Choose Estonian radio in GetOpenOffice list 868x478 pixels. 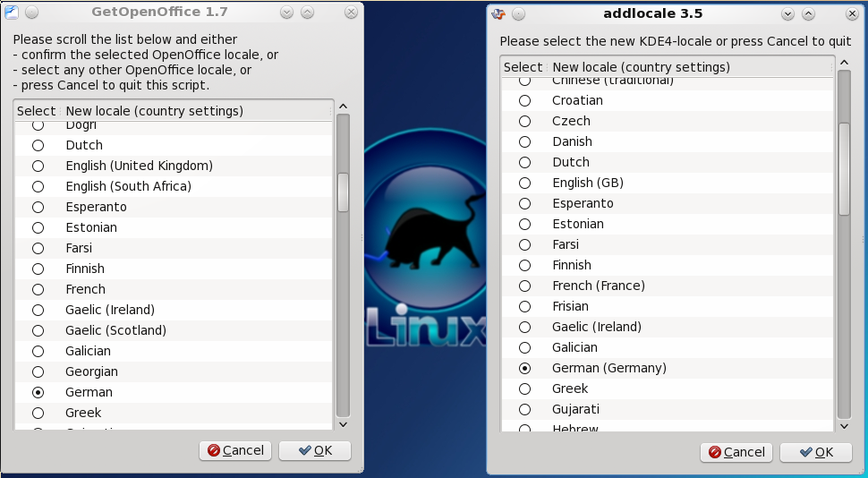point(38,227)
